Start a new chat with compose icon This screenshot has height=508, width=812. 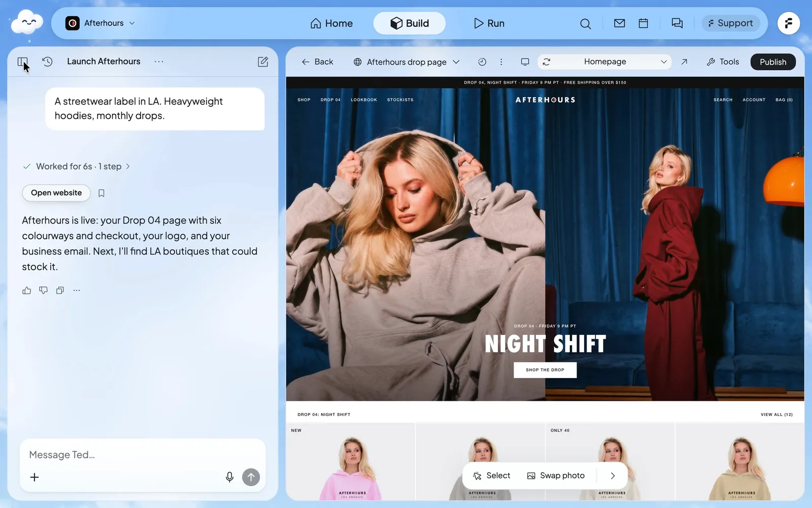coord(263,61)
